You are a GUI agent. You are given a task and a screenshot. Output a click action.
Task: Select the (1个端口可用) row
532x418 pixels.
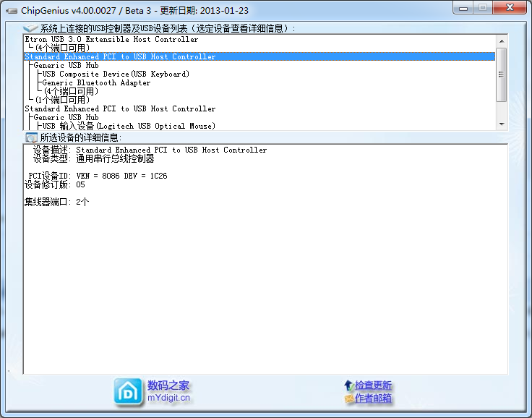click(x=259, y=101)
